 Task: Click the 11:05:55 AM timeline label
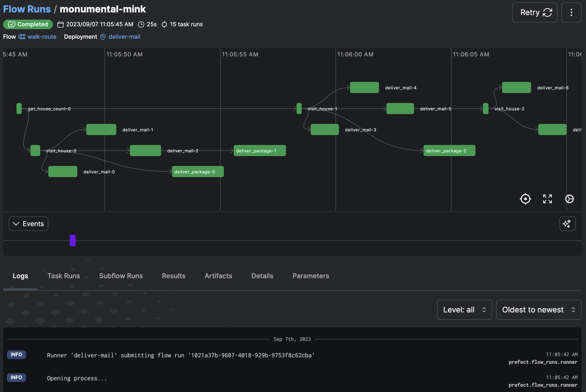[x=240, y=54]
